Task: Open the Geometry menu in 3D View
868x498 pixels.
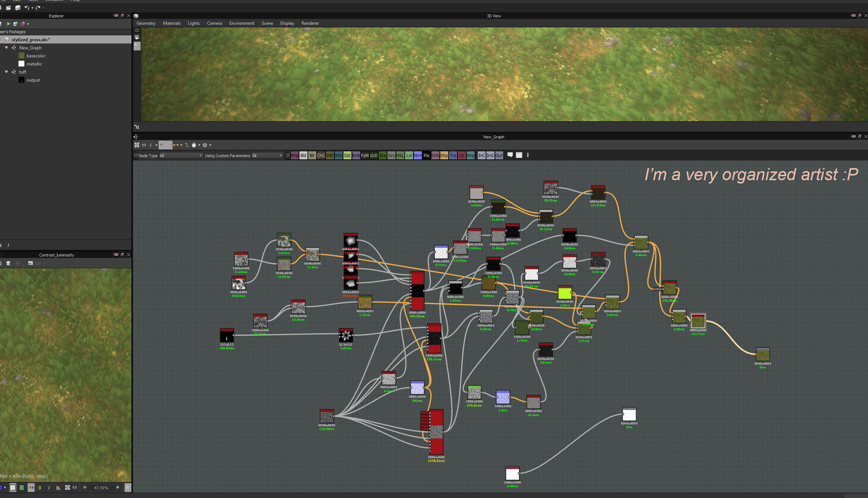Action: point(146,23)
